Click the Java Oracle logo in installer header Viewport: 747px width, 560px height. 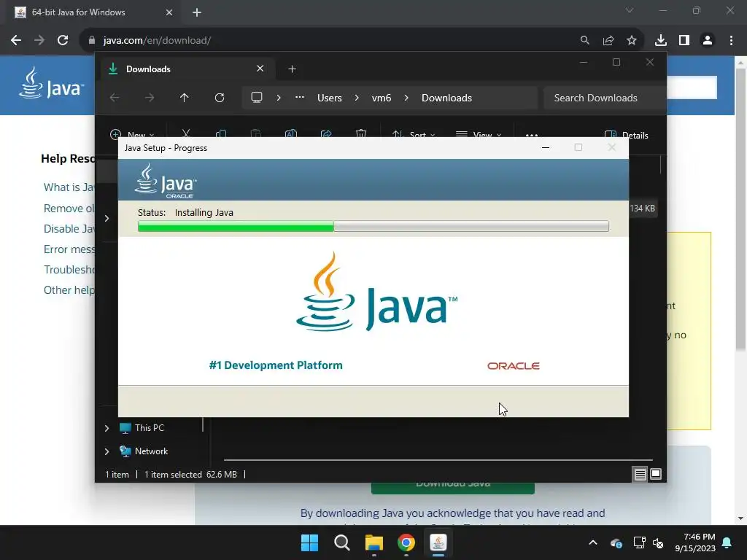click(166, 181)
